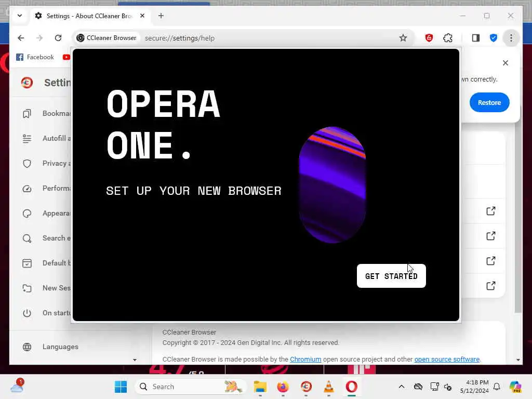This screenshot has width=532, height=399.
Task: Reload the settings page
Action: tap(58, 38)
